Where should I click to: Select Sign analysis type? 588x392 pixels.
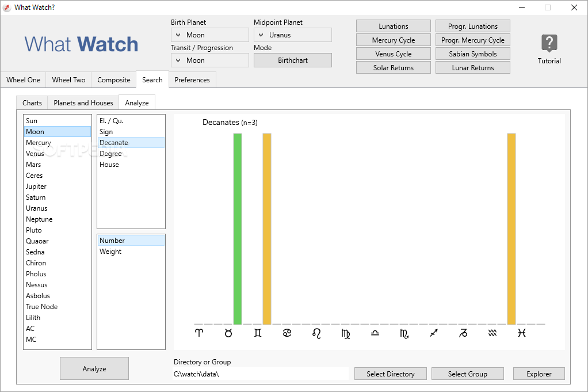tap(131, 132)
